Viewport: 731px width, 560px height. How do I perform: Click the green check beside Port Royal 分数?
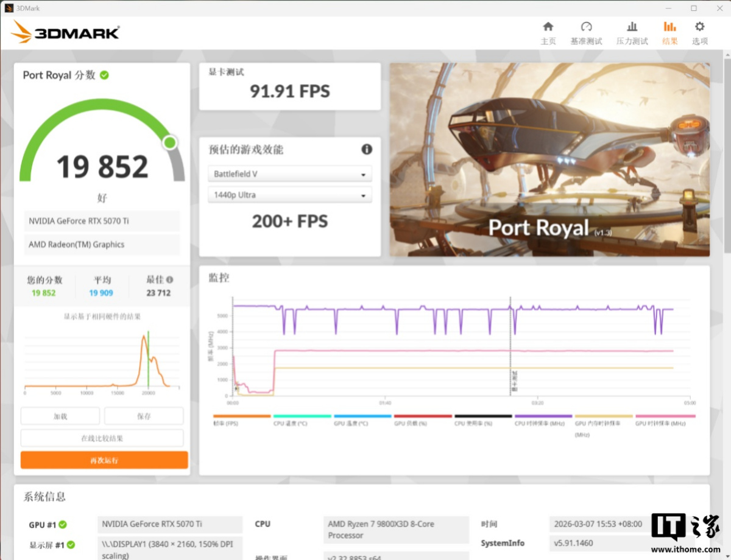coord(104,75)
